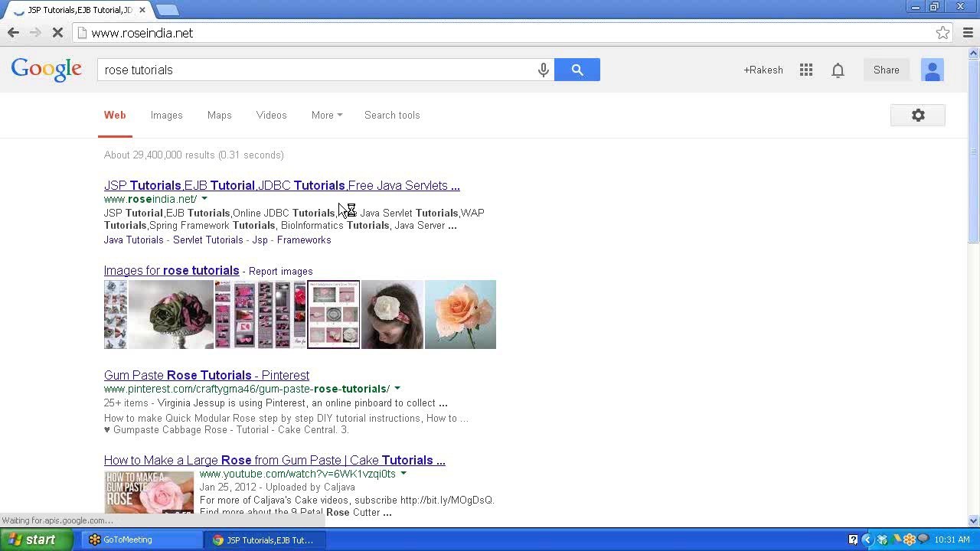
Task: Switch to Maps results
Action: pyautogui.click(x=219, y=115)
